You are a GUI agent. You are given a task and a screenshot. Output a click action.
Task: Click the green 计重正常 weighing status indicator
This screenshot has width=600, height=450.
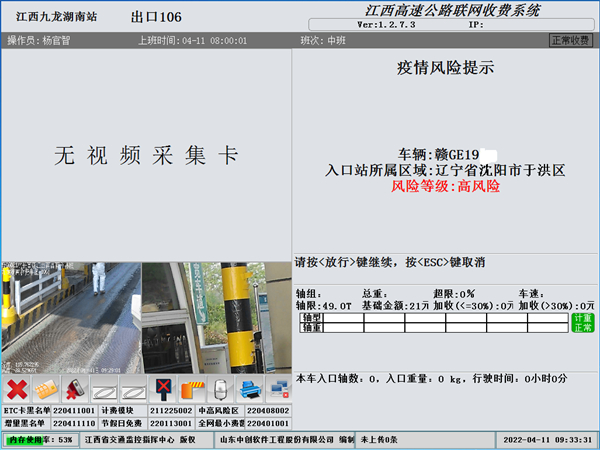point(581,322)
